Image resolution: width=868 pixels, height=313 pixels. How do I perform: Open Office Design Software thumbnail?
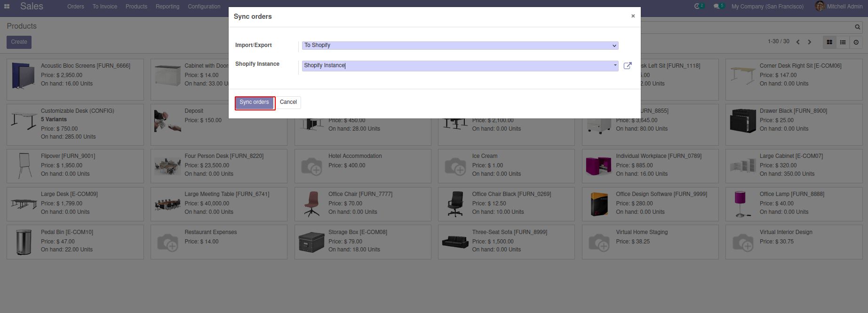(599, 204)
